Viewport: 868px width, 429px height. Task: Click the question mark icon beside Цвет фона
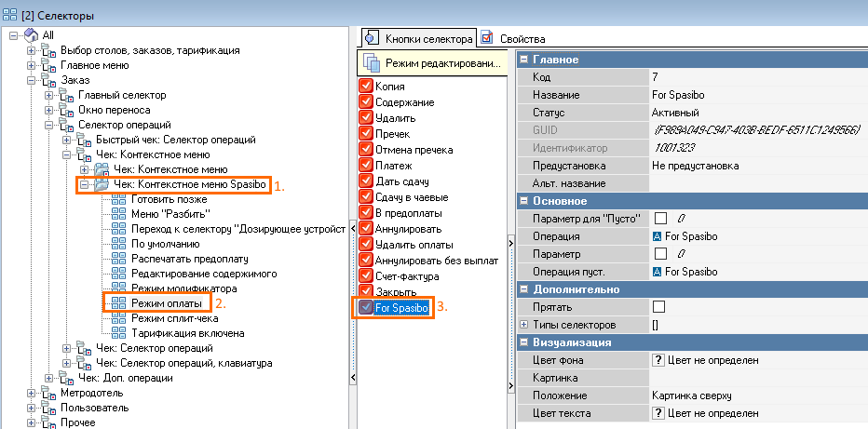click(658, 360)
